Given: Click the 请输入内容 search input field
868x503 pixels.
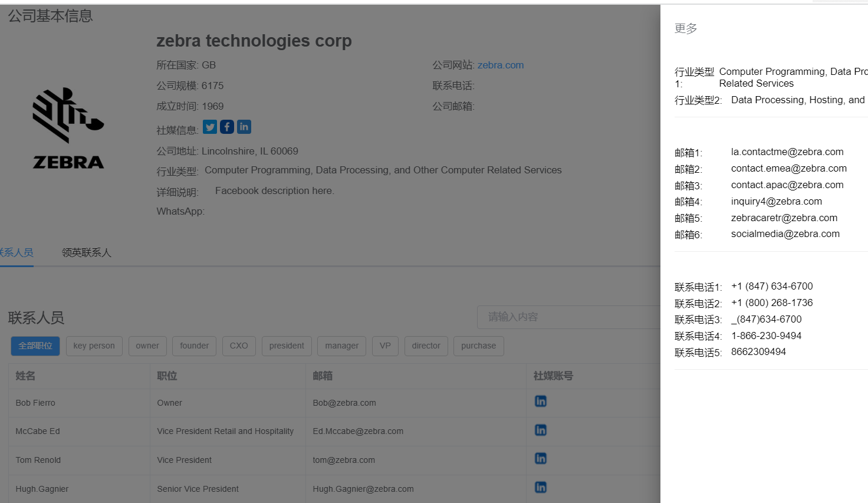Looking at the screenshot, I should (568, 317).
